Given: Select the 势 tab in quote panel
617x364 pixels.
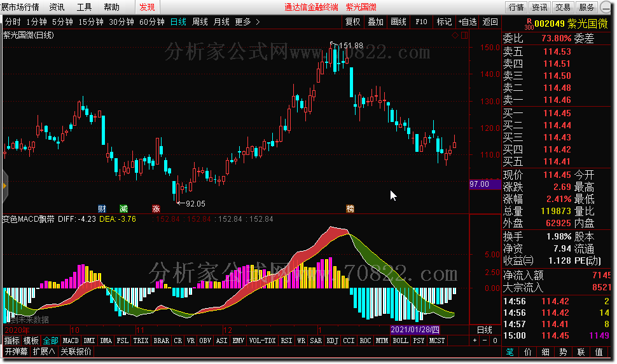Looking at the screenshot, I should 563,352.
